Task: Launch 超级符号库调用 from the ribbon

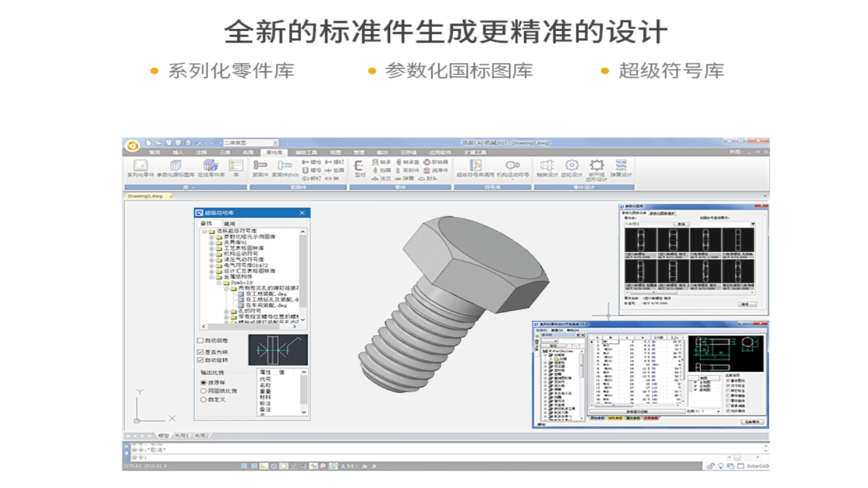Action: 477,166
